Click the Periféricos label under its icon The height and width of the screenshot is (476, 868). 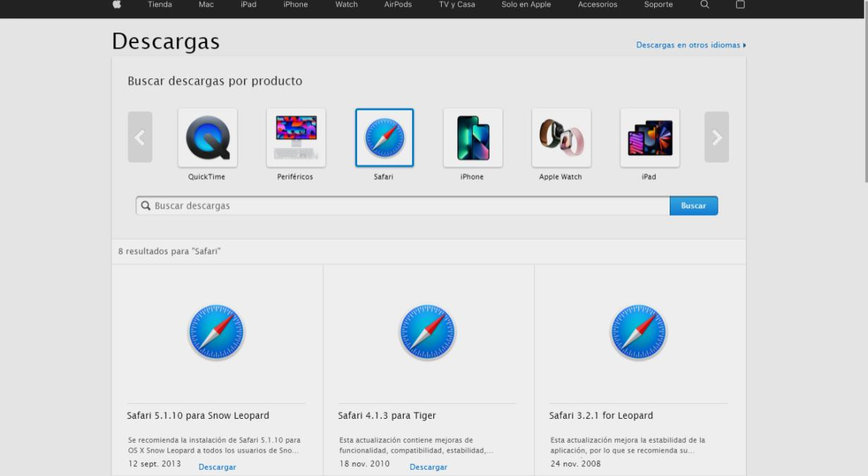[x=295, y=177]
